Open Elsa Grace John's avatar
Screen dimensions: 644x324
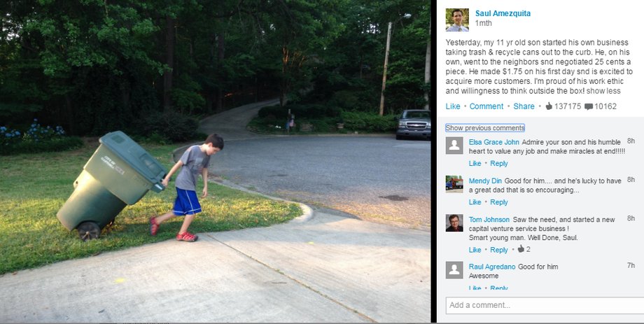coord(454,146)
